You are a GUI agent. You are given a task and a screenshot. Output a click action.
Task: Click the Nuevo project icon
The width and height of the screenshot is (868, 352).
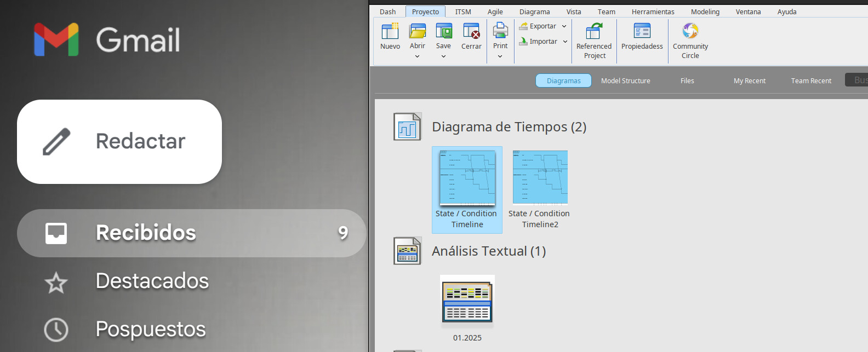(390, 31)
